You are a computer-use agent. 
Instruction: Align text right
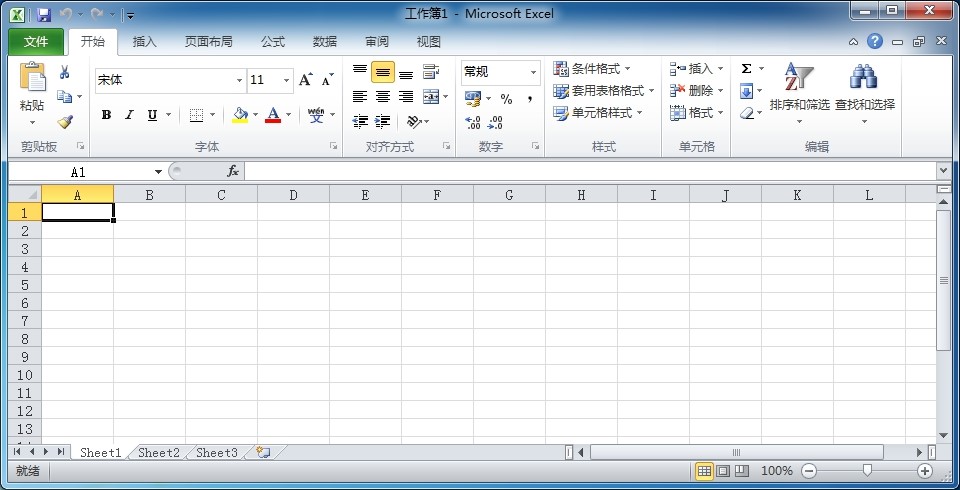(405, 96)
